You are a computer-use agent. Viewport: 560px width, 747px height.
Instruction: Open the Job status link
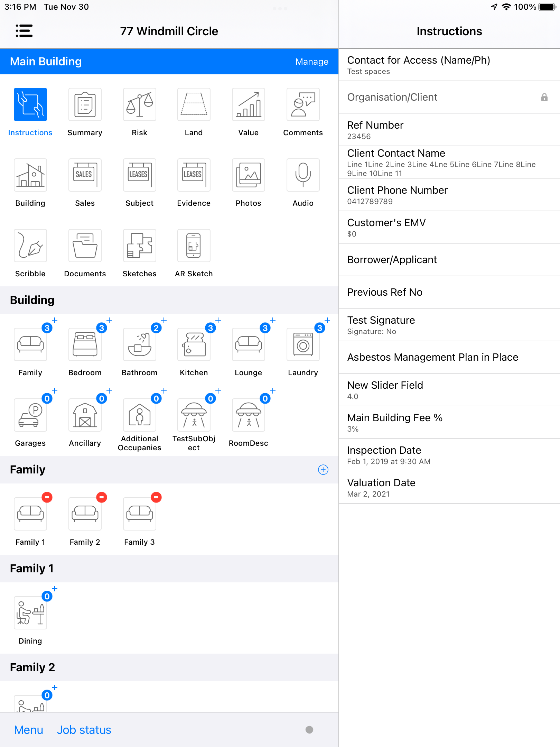click(x=84, y=730)
